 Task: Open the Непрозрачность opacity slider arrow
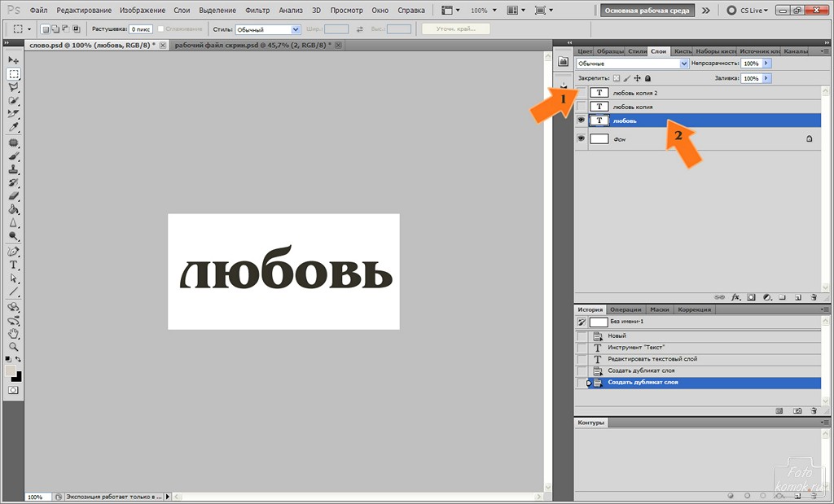click(x=766, y=64)
